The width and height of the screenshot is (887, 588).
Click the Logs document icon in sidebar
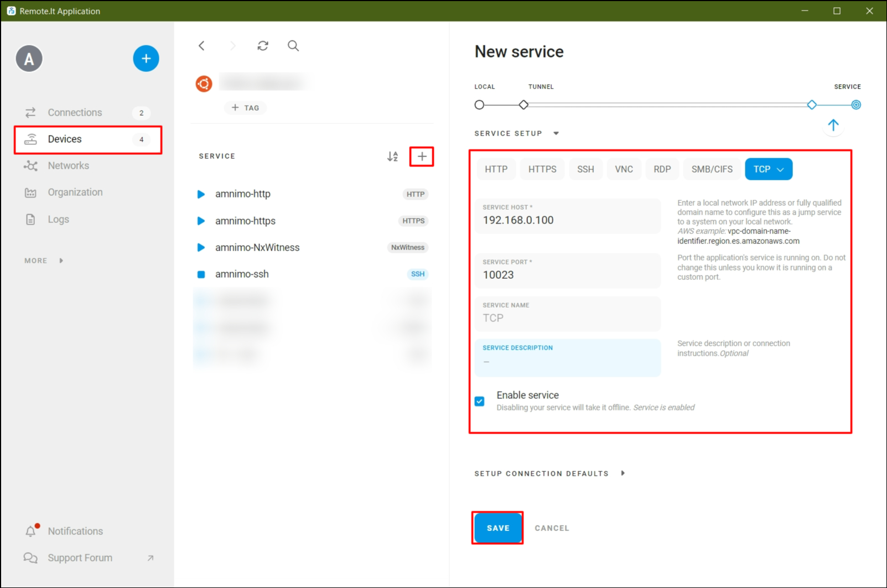click(x=30, y=220)
